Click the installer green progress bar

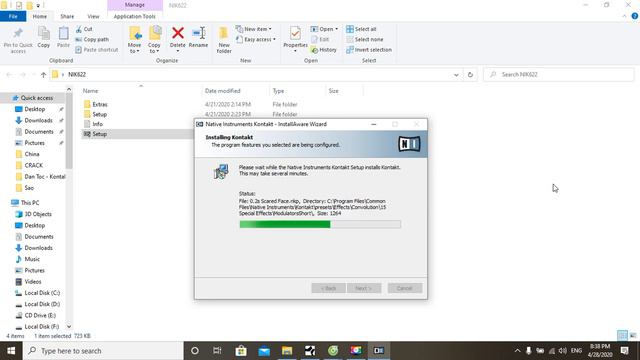tap(320, 224)
